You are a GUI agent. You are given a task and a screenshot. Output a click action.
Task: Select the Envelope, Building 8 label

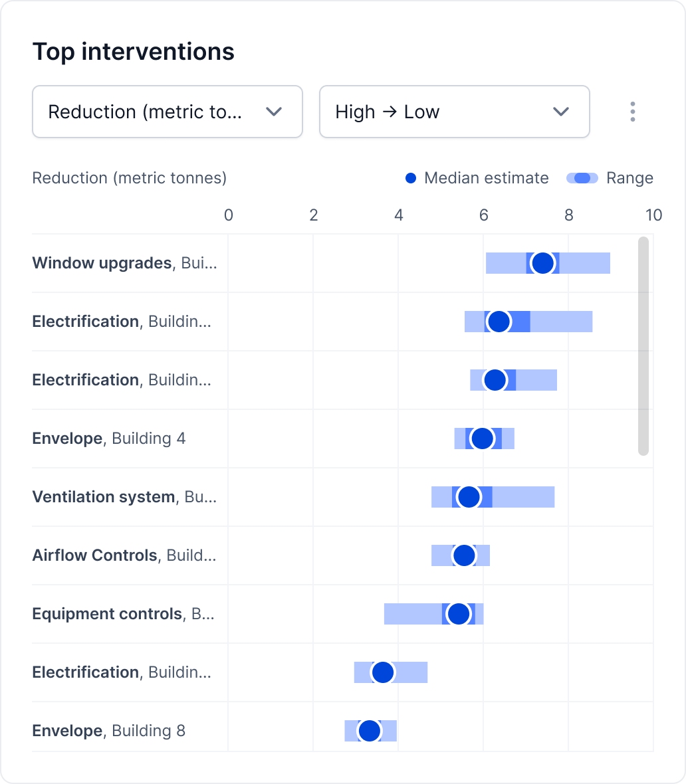coord(109,731)
